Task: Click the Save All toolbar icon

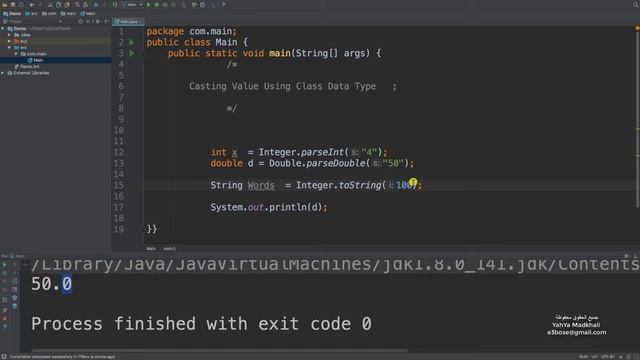Action: pos(13,4)
